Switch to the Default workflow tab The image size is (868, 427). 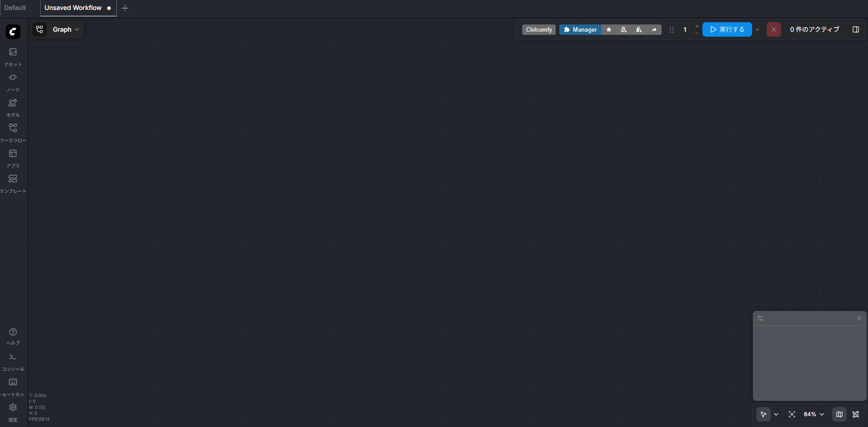tap(15, 8)
